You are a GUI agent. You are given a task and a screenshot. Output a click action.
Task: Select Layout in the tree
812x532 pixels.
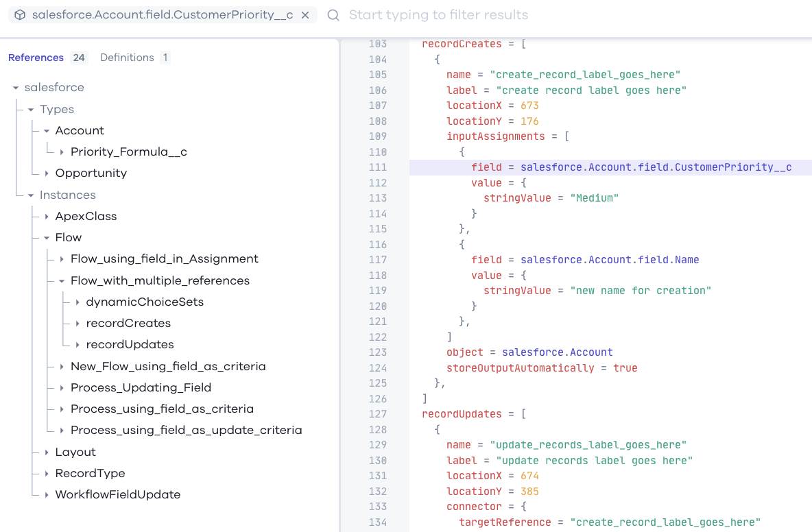click(x=75, y=452)
